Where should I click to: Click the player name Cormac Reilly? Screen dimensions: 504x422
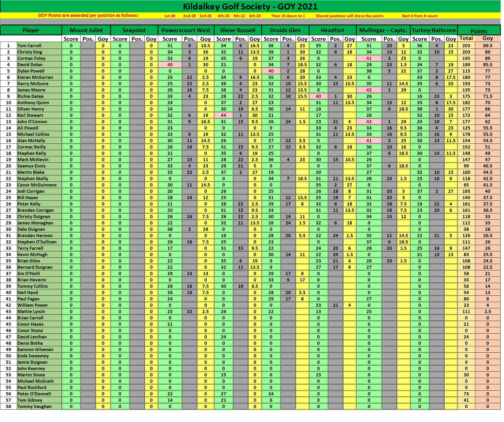[x=32, y=147]
